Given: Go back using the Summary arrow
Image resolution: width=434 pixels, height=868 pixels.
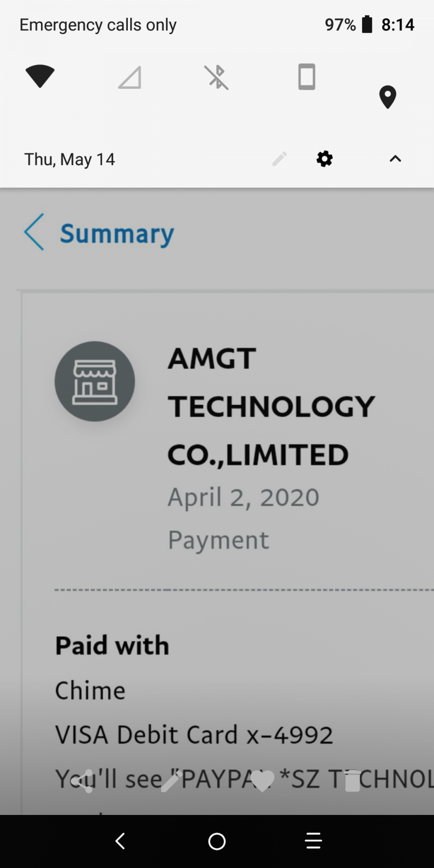Looking at the screenshot, I should 34,232.
